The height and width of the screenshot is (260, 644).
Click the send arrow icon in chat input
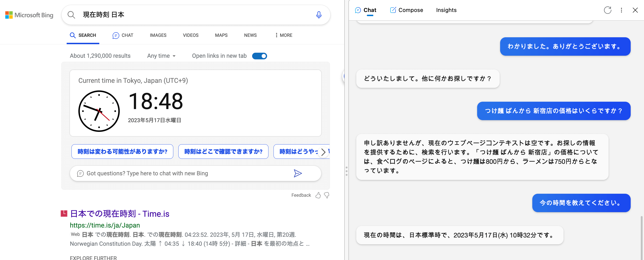point(299,173)
